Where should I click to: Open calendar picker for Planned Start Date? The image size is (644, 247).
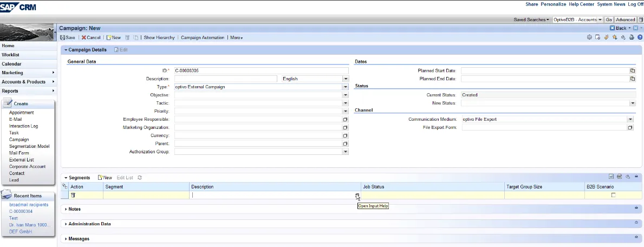[633, 71]
